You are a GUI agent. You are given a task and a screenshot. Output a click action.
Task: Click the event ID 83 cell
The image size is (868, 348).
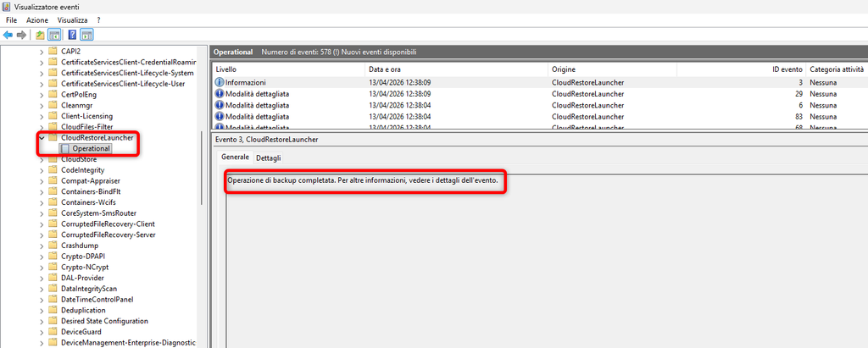(x=741, y=116)
